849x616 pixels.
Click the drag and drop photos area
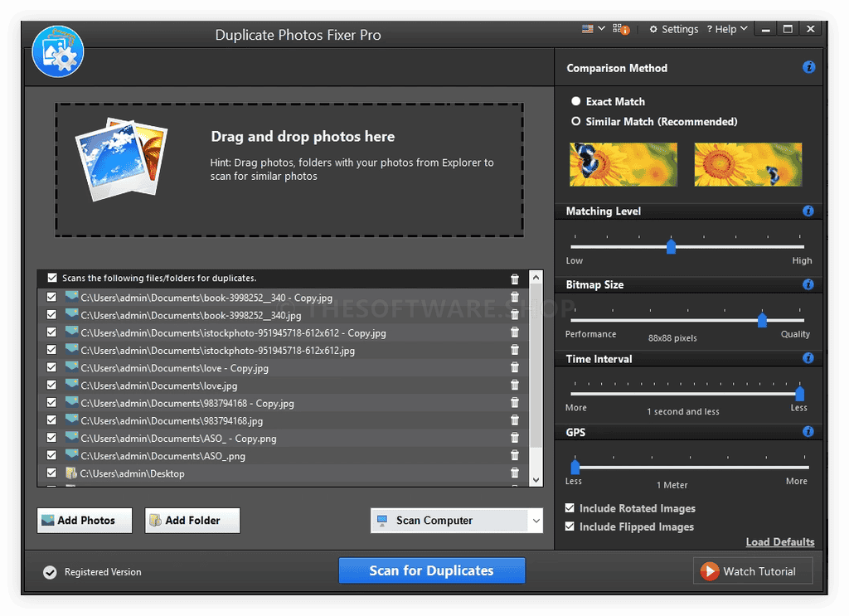coord(289,170)
